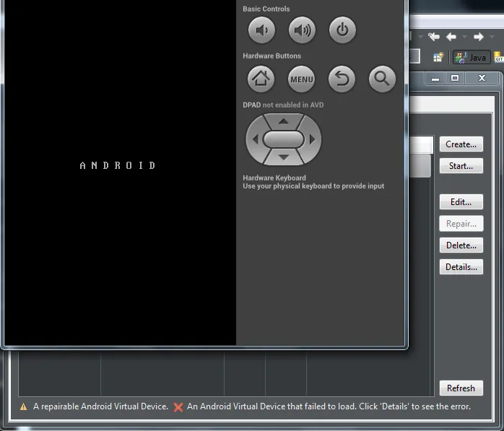Click 'A repairable Android Virtual Device.' text

point(100,406)
